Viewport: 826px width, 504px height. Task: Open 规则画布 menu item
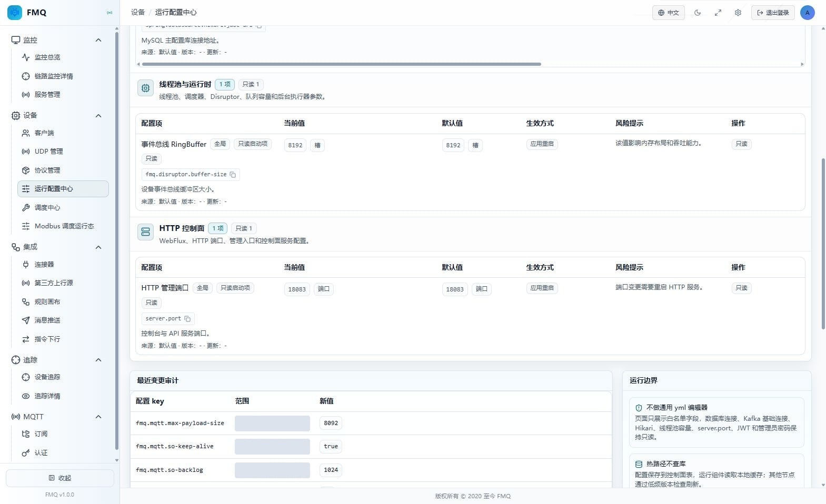point(63,302)
